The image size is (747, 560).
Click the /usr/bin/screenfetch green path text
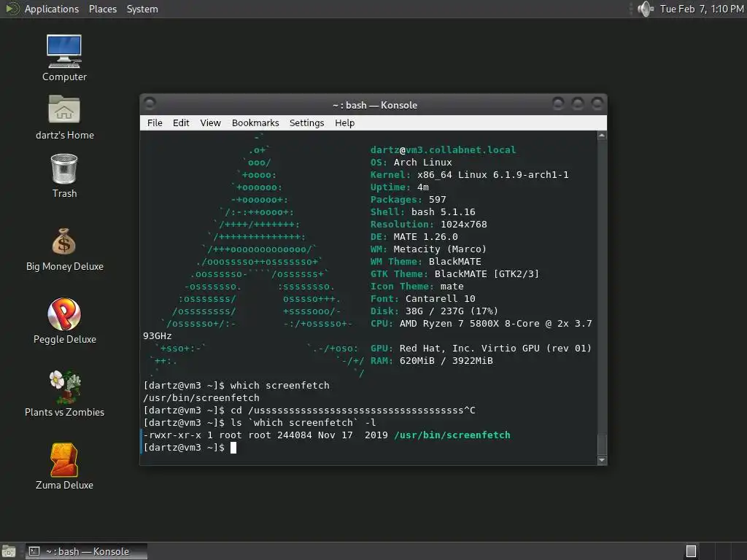(x=452, y=435)
